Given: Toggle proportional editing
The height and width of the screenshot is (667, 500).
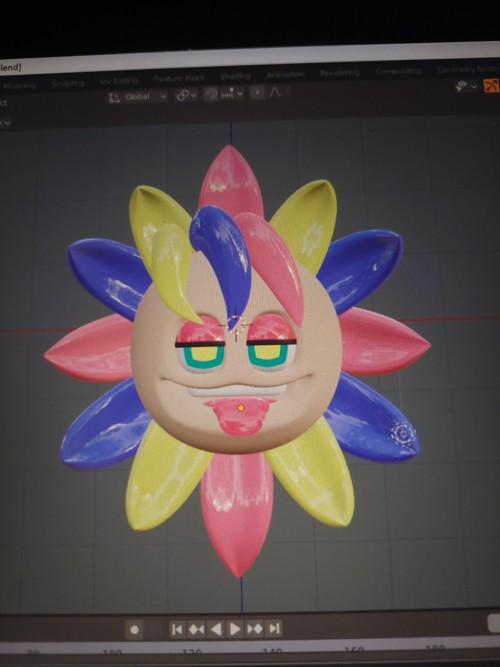Looking at the screenshot, I should (257, 92).
